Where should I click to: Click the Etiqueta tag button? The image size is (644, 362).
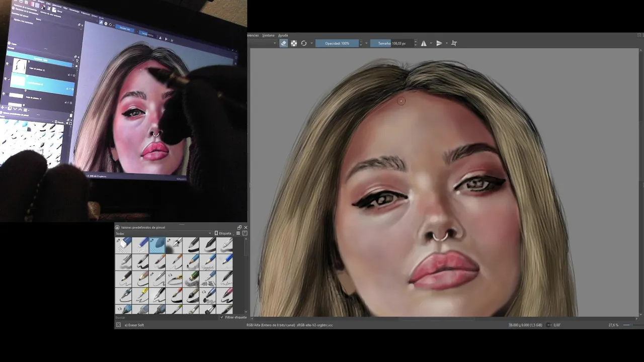(223, 233)
